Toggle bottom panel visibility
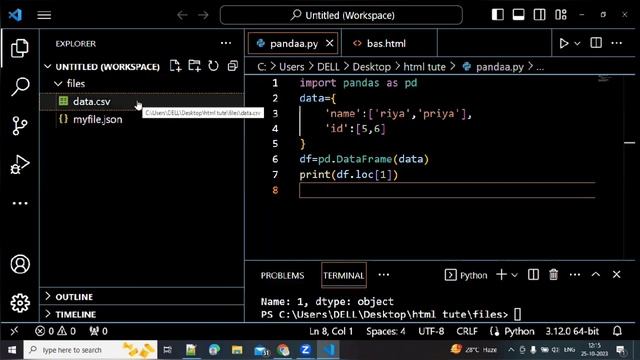The height and width of the screenshot is (360, 640). coord(518,15)
